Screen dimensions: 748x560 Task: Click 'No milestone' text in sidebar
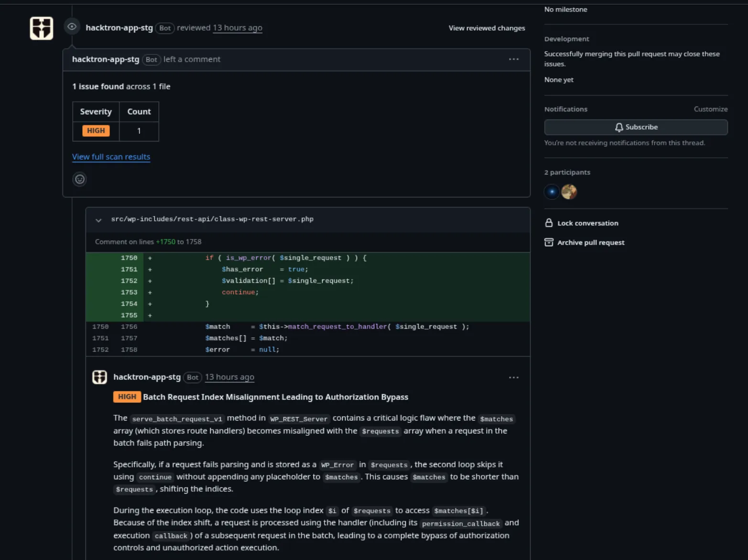coord(565,10)
